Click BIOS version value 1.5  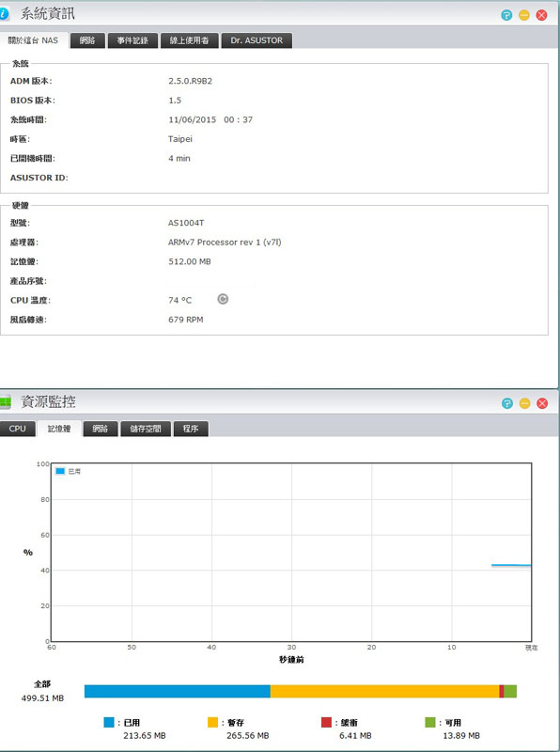point(175,101)
